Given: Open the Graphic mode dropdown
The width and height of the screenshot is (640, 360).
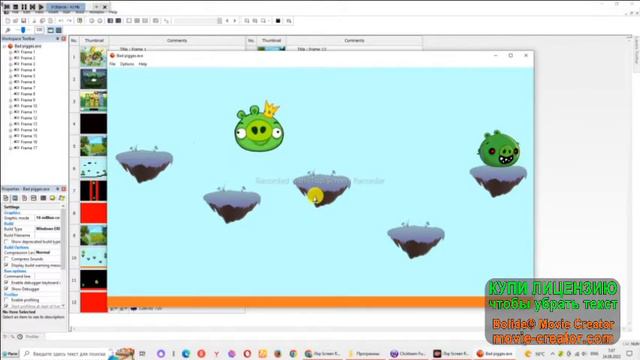Looking at the screenshot, I should tap(48, 218).
